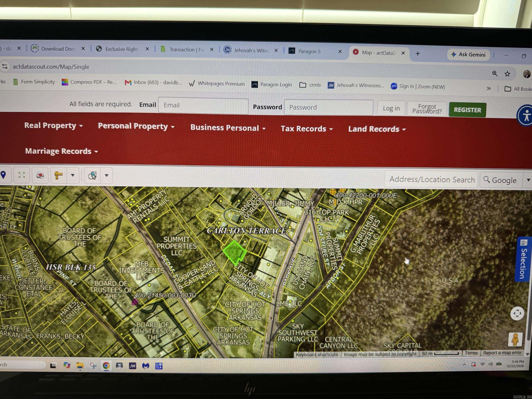This screenshot has height=399, width=532.
Task: Select the parcel selection cursor tool
Action: tap(92, 176)
